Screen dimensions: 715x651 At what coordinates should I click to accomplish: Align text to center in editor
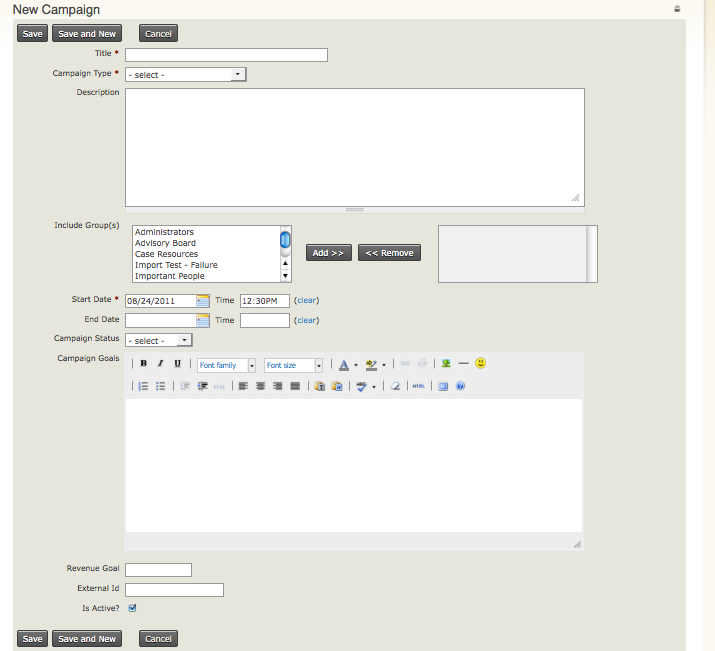tap(260, 386)
